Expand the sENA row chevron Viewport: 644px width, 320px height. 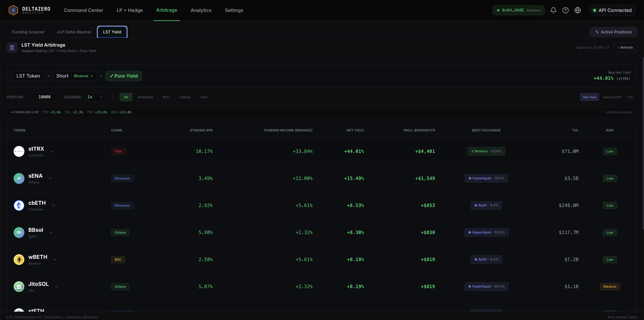[50, 178]
